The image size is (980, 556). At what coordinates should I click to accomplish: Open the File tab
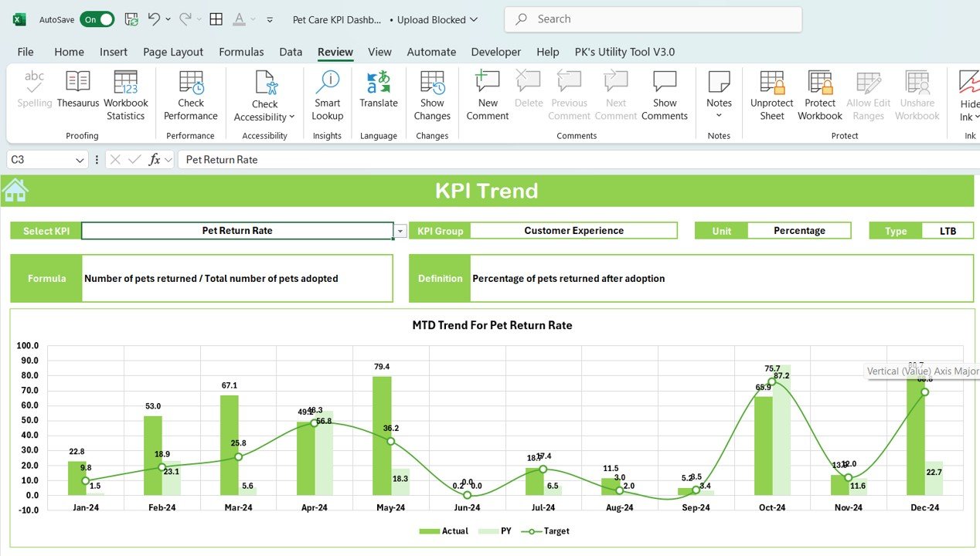click(26, 52)
